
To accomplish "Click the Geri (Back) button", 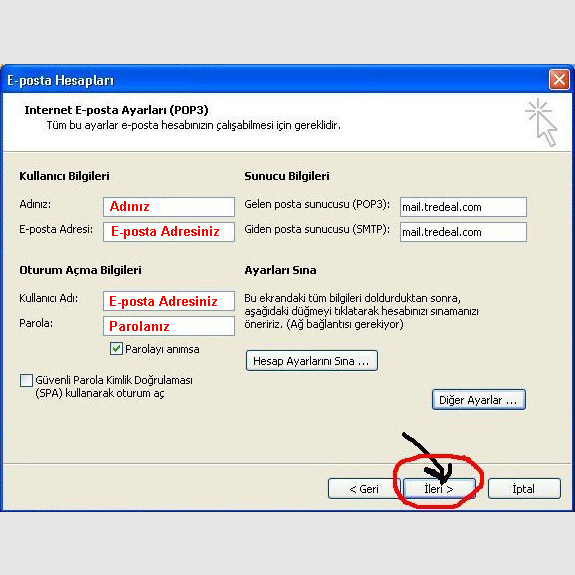I will pyautogui.click(x=363, y=488).
